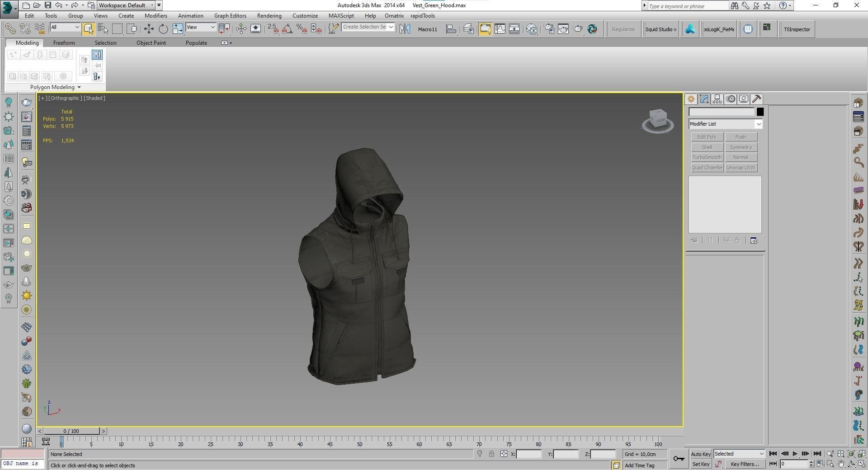868x470 pixels.
Task: Click the Use Pivot Point Center icon
Action: pyautogui.click(x=224, y=29)
